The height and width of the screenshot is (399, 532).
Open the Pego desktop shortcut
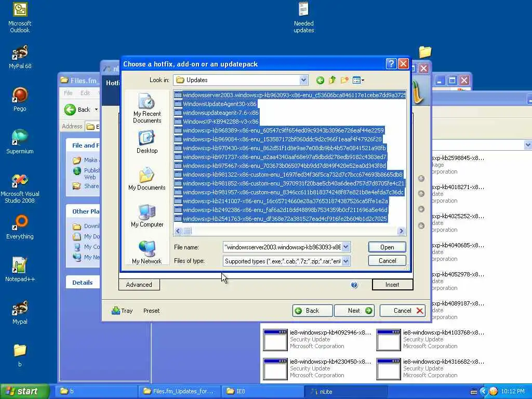(x=20, y=99)
